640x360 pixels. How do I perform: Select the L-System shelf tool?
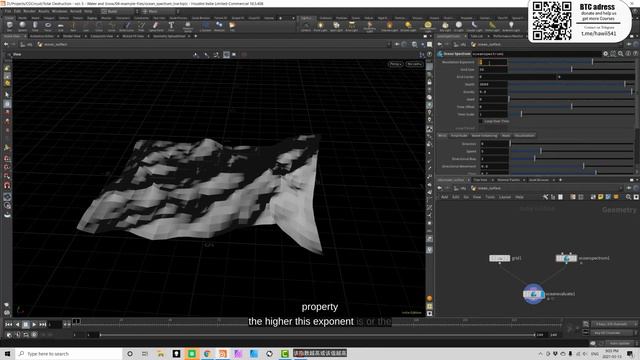tap(205, 26)
